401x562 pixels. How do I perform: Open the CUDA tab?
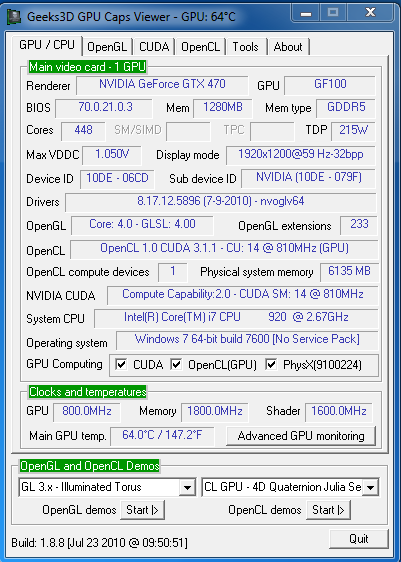(154, 47)
